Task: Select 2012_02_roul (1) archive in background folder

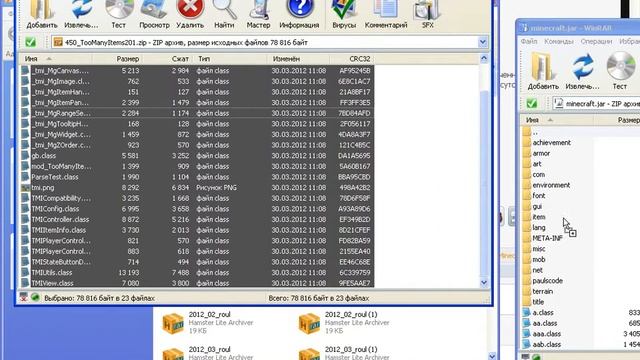Action: pos(344,322)
